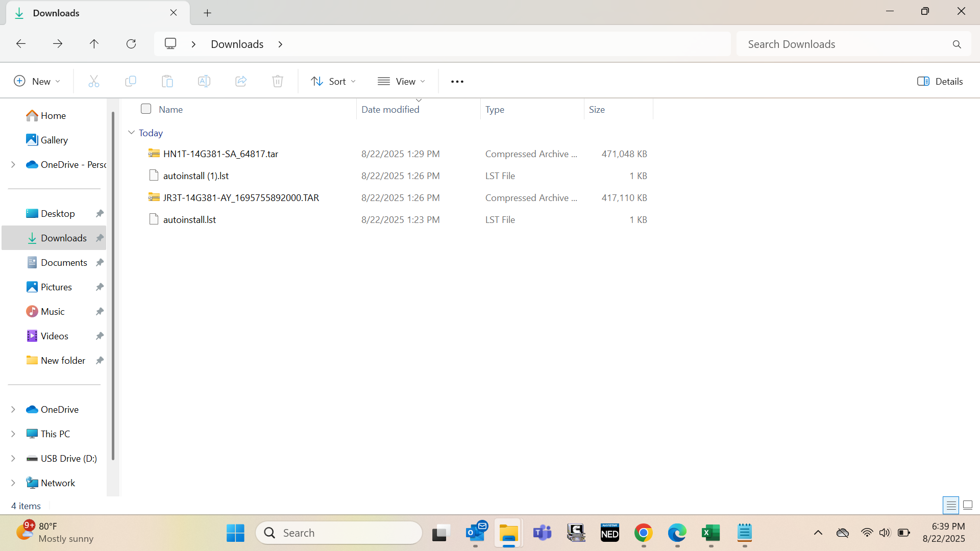Click the Copy icon in toolbar
The image size is (980, 551).
click(131, 81)
